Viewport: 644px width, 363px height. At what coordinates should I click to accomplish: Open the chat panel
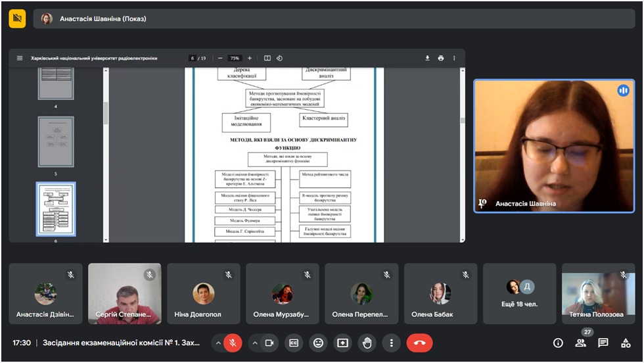pos(603,343)
